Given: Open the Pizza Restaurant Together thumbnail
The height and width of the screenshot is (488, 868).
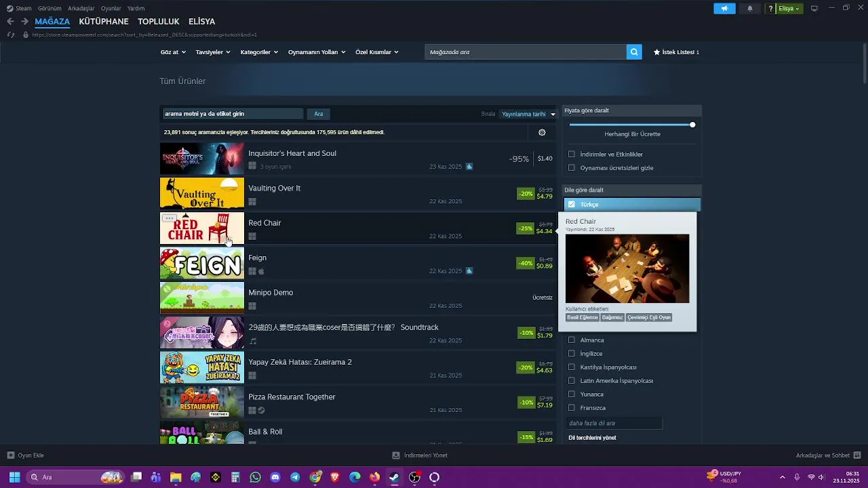Looking at the screenshot, I should pyautogui.click(x=202, y=403).
